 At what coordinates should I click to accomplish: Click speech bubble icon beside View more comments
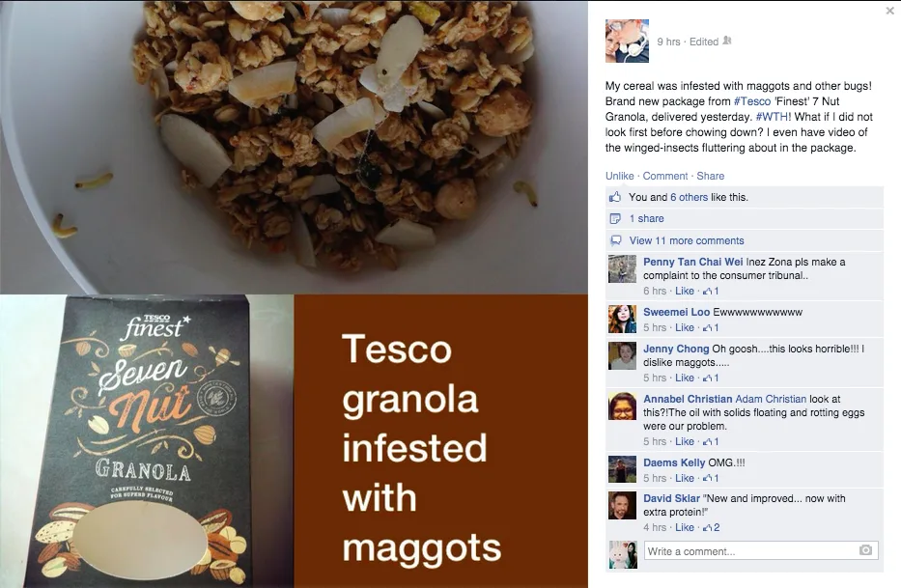click(615, 240)
